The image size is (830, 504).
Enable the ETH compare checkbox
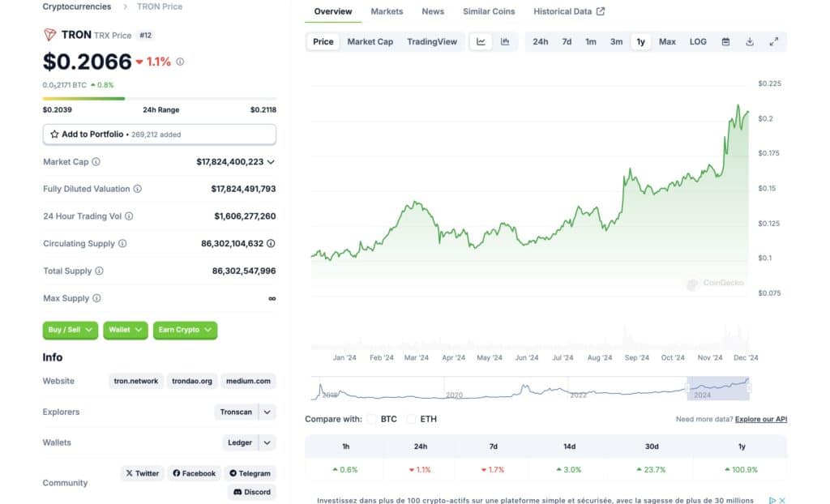[x=411, y=419]
